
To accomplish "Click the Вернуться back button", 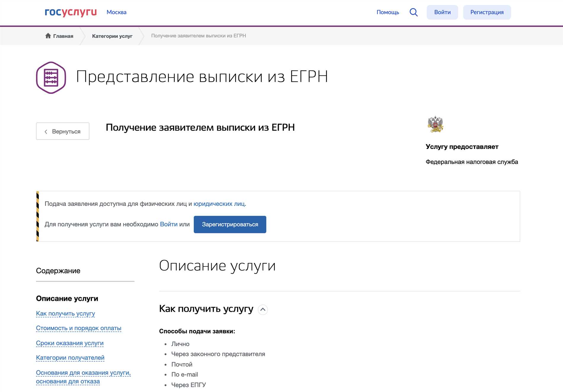I will coord(63,131).
